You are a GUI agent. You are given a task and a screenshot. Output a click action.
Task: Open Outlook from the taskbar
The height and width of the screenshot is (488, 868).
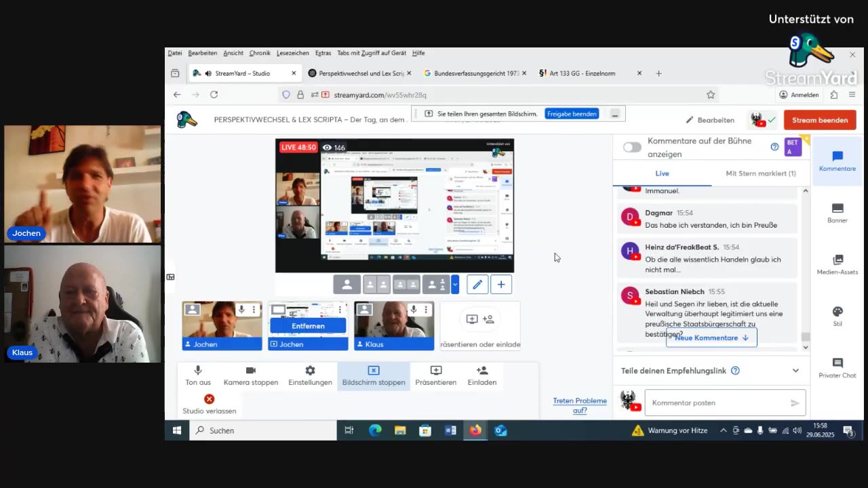click(x=500, y=430)
